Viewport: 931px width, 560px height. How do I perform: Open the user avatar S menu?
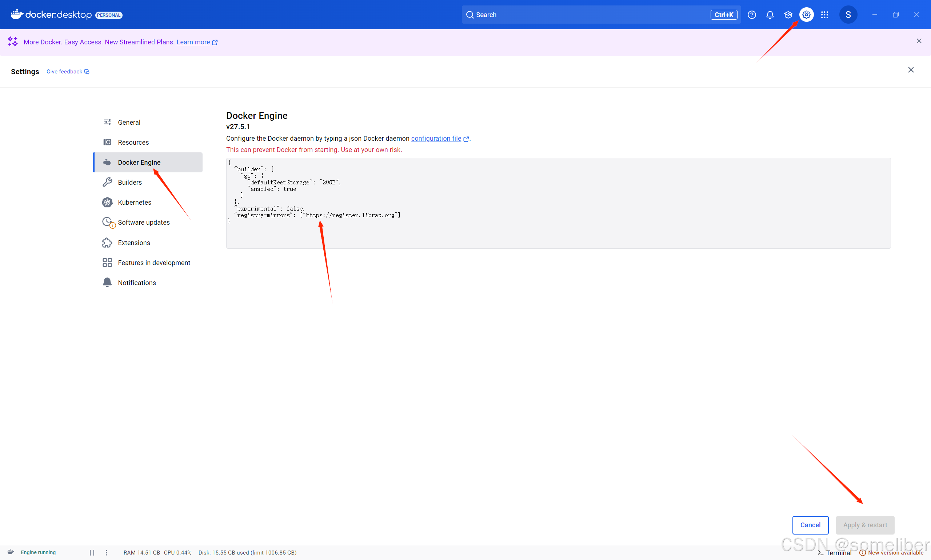pos(848,15)
